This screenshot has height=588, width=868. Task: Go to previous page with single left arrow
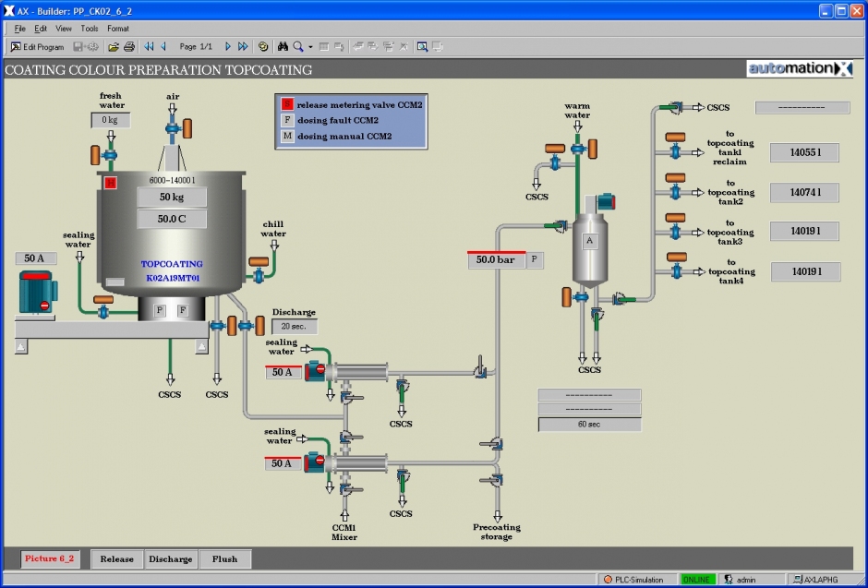[163, 47]
